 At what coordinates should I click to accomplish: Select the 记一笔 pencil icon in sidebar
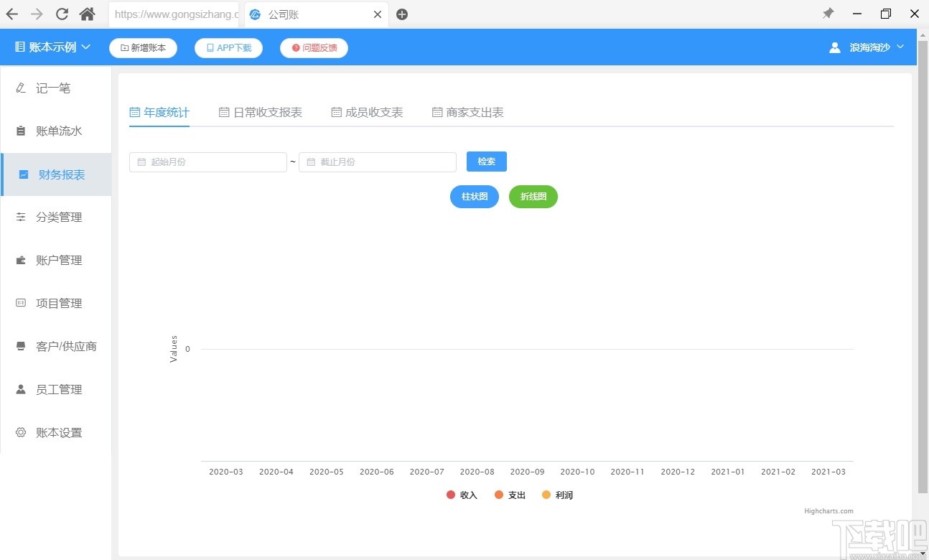tap(20, 88)
